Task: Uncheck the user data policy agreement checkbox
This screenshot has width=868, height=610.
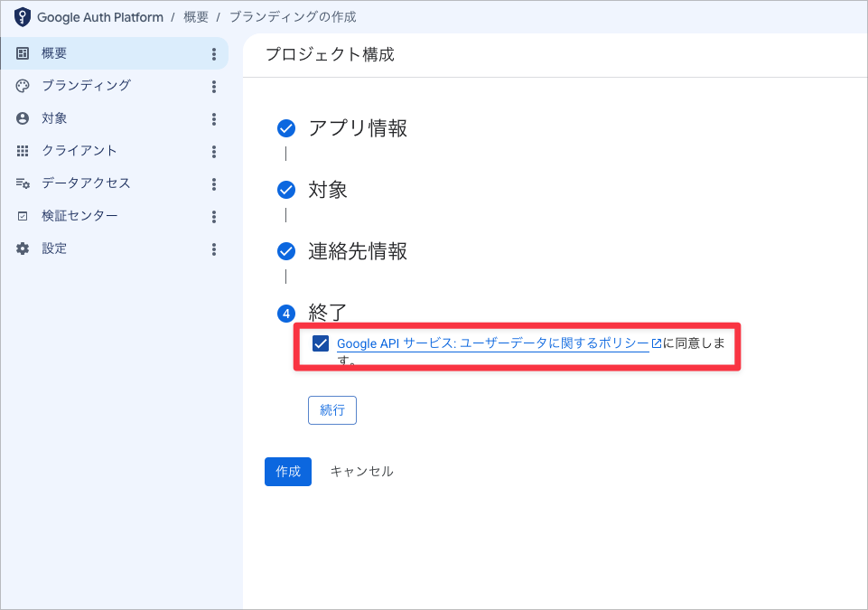Action: coord(321,343)
